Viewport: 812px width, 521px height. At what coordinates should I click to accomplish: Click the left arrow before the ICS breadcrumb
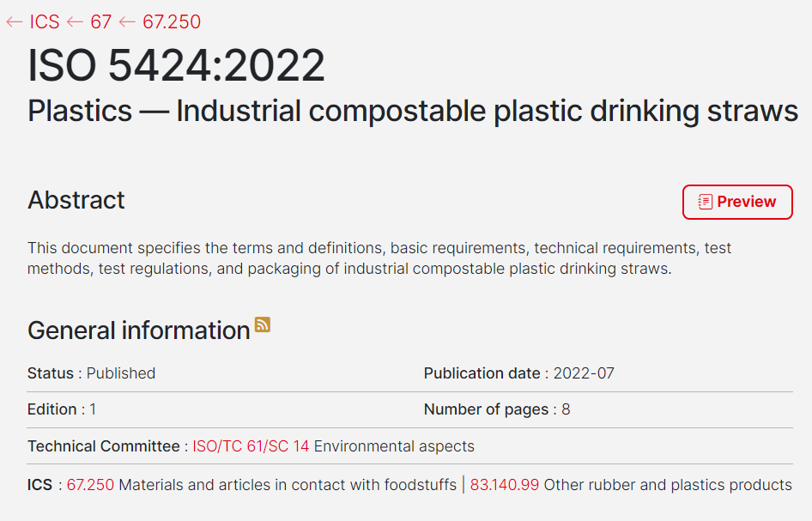point(14,22)
